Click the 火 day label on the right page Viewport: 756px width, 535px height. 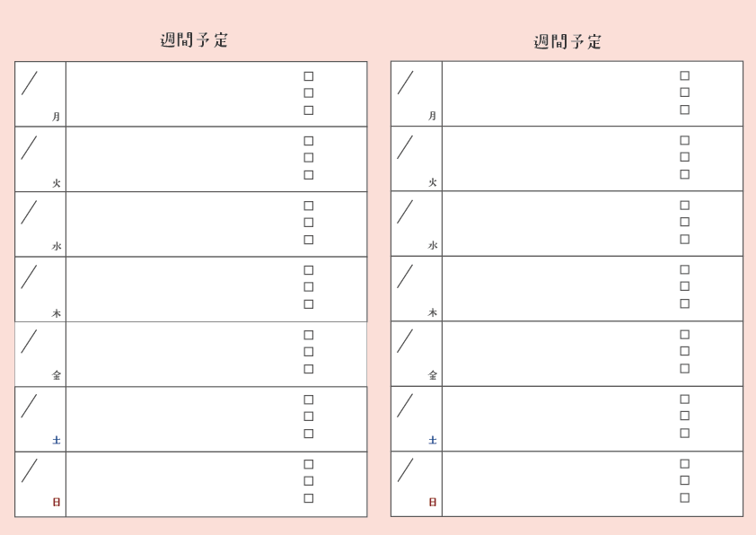point(433,182)
